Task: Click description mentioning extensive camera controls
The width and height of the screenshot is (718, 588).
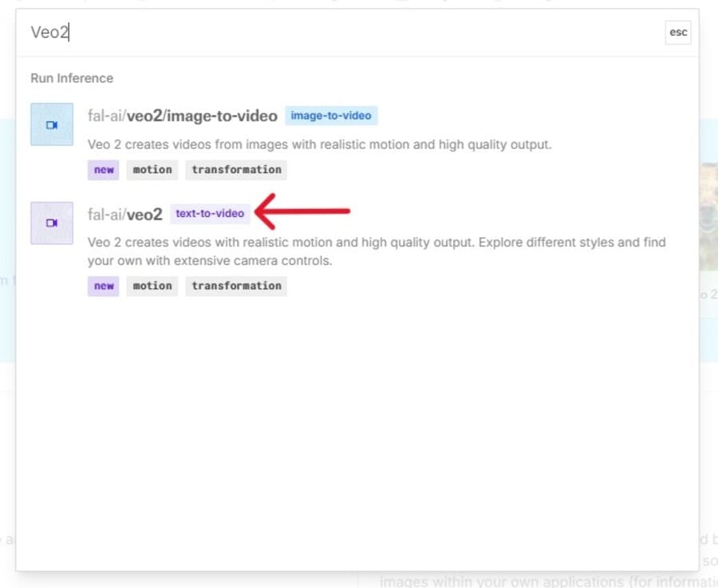Action: tap(377, 251)
